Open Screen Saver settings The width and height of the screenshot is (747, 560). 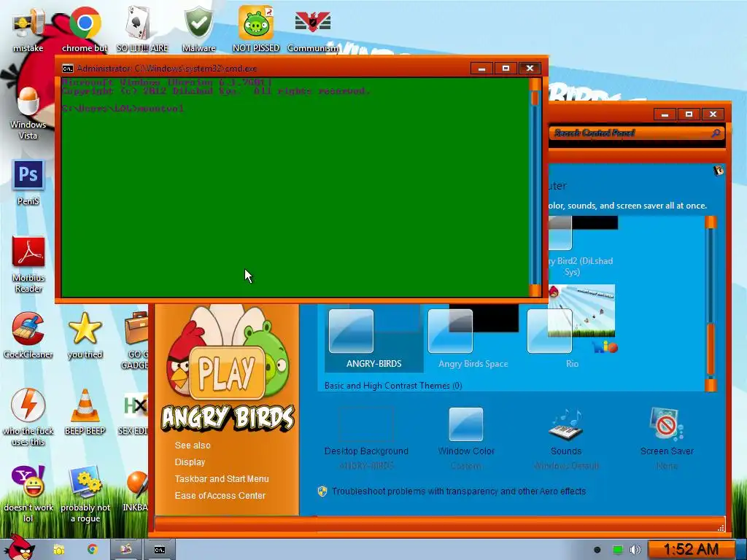(x=667, y=438)
